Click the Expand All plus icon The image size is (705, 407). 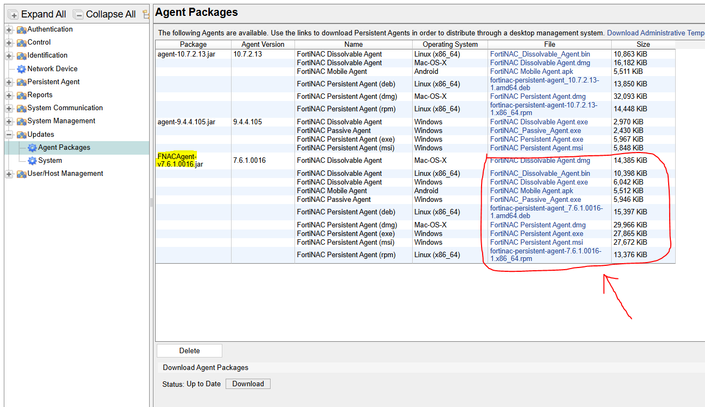(14, 14)
